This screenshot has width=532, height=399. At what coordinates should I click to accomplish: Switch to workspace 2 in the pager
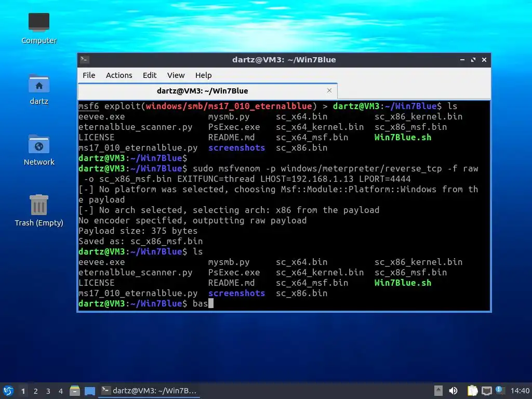click(x=36, y=391)
